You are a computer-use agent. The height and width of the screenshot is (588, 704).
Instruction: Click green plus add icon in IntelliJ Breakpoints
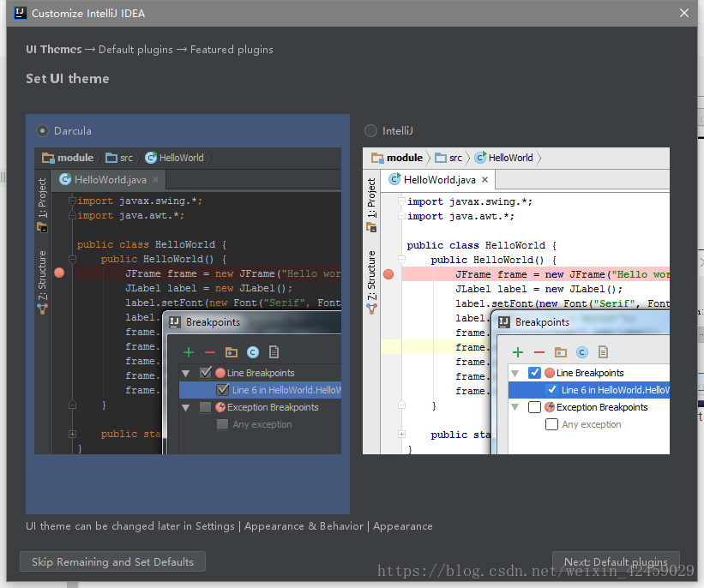coord(518,352)
